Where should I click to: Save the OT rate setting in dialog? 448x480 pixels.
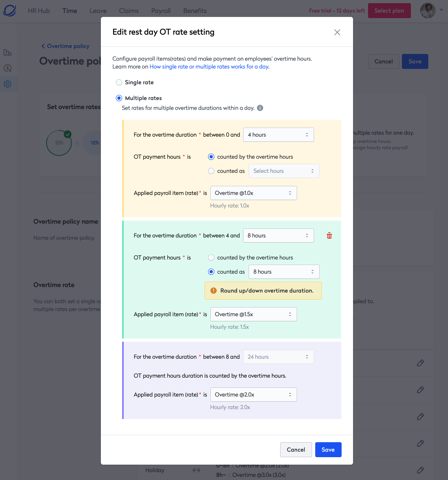pos(328,450)
